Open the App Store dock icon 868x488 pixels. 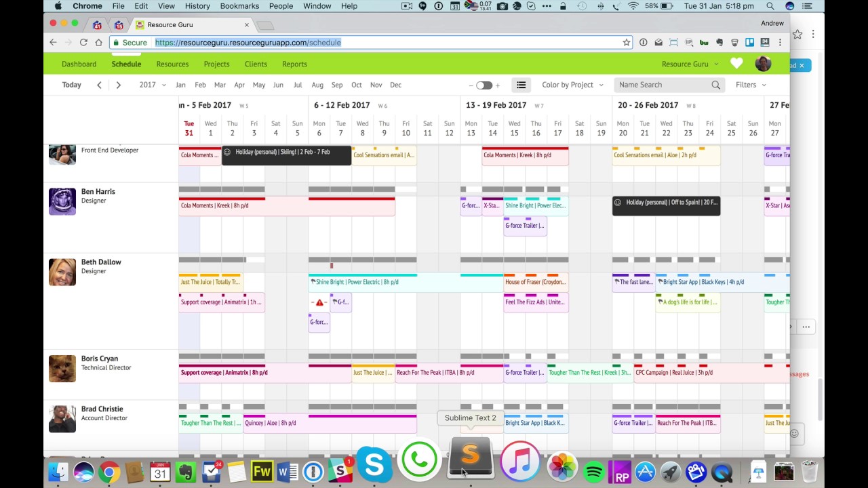point(645,472)
